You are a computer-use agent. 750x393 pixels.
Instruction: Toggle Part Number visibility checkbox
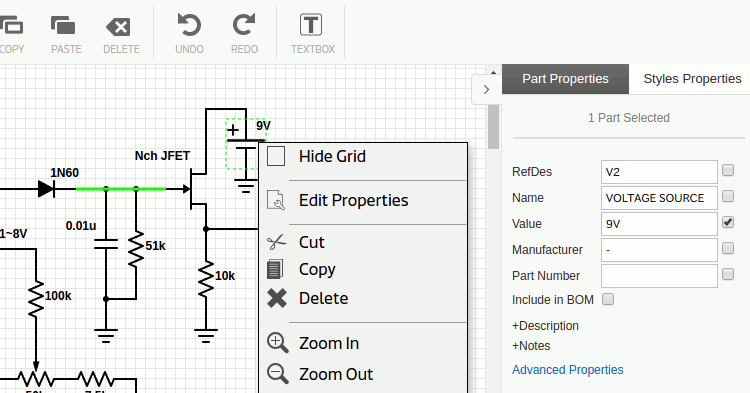pyautogui.click(x=728, y=274)
